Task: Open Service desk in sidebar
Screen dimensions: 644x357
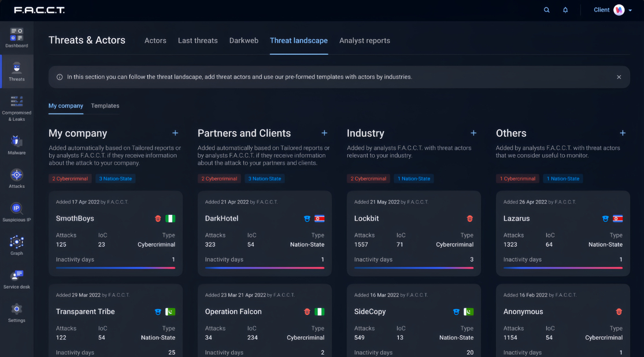Action: 16,278
